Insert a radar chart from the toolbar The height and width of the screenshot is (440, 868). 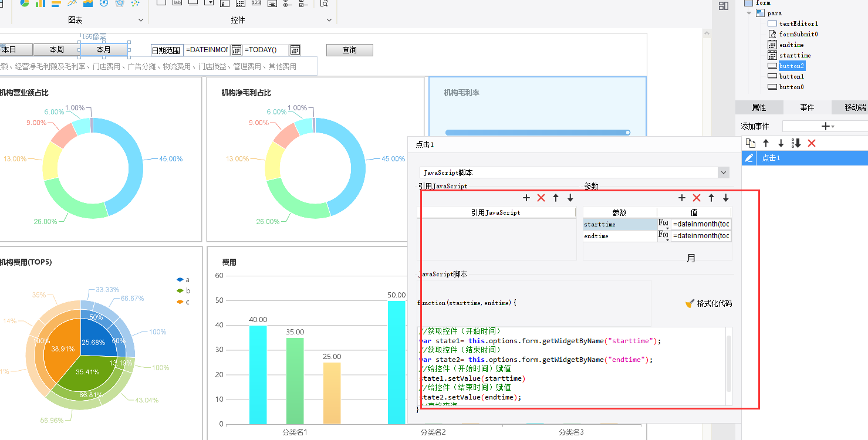tap(120, 3)
